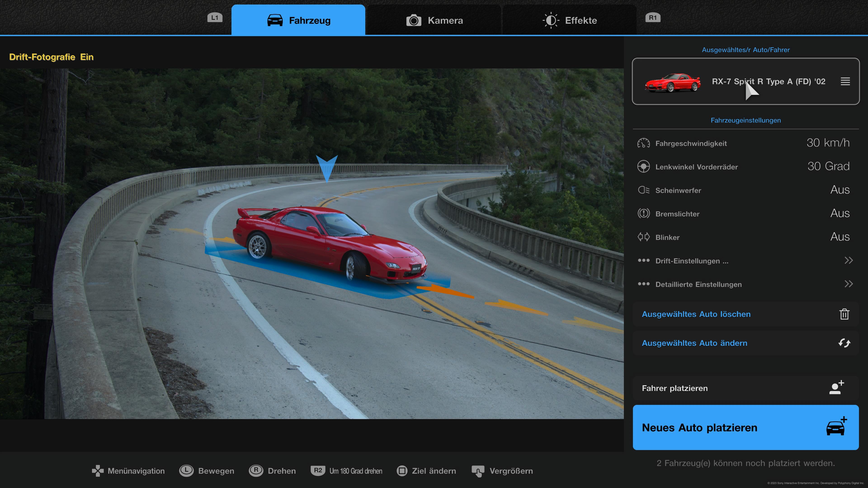Click the Lenkwinkel Vorderräder label
Screen dimensions: 868x488
pos(696,167)
